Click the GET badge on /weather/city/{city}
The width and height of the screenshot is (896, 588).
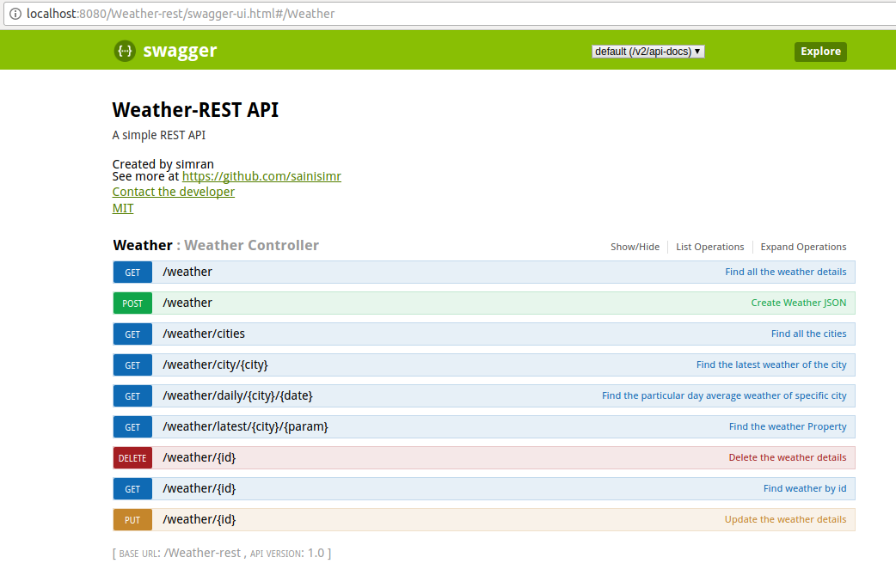tap(132, 364)
